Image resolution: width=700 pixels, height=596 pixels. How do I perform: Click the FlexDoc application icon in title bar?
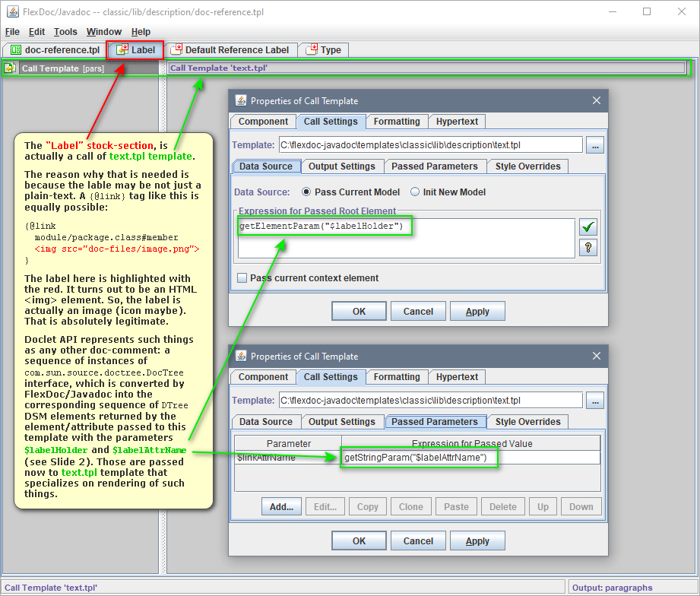[12, 12]
